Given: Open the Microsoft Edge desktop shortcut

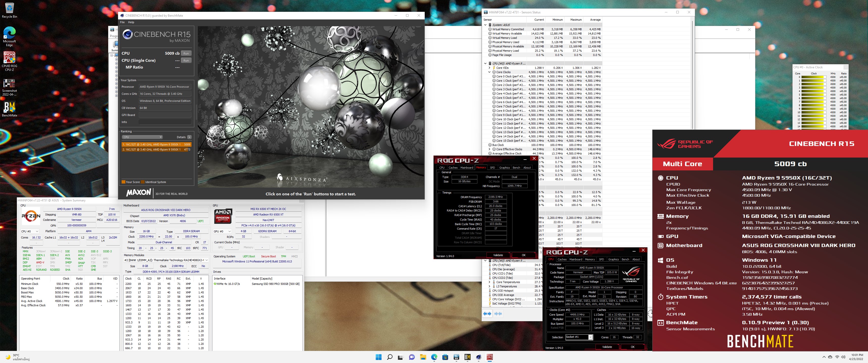Looking at the screenshot, I should (9, 36).
